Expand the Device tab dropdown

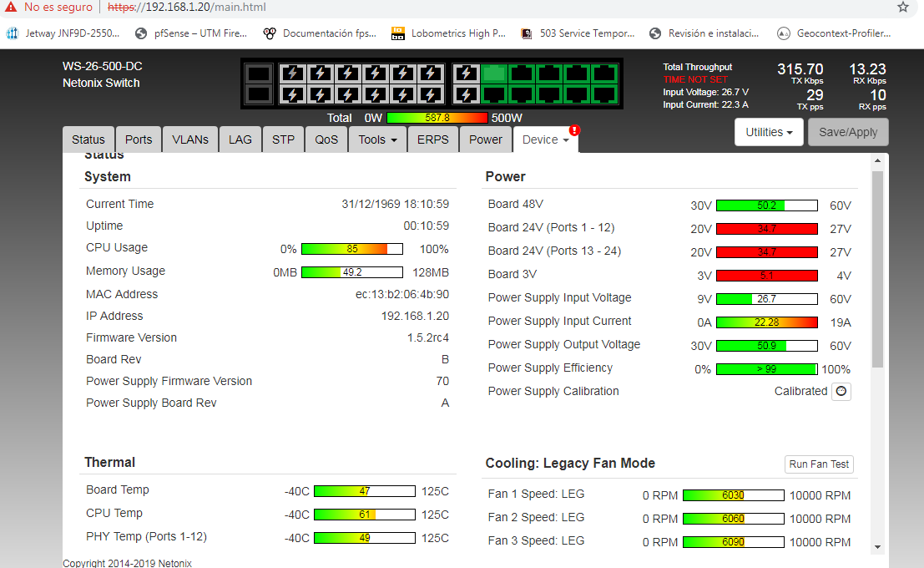point(545,139)
